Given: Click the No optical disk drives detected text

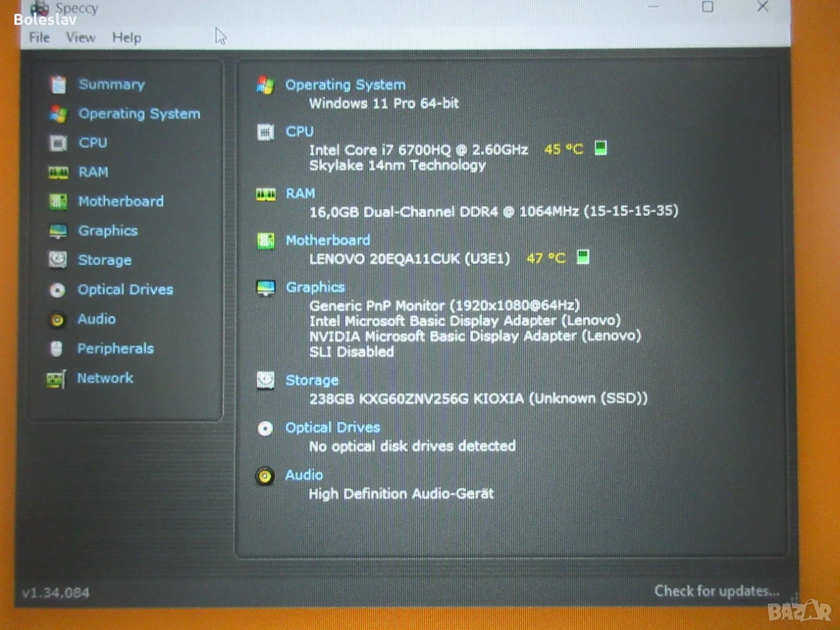Looking at the screenshot, I should click(x=412, y=446).
